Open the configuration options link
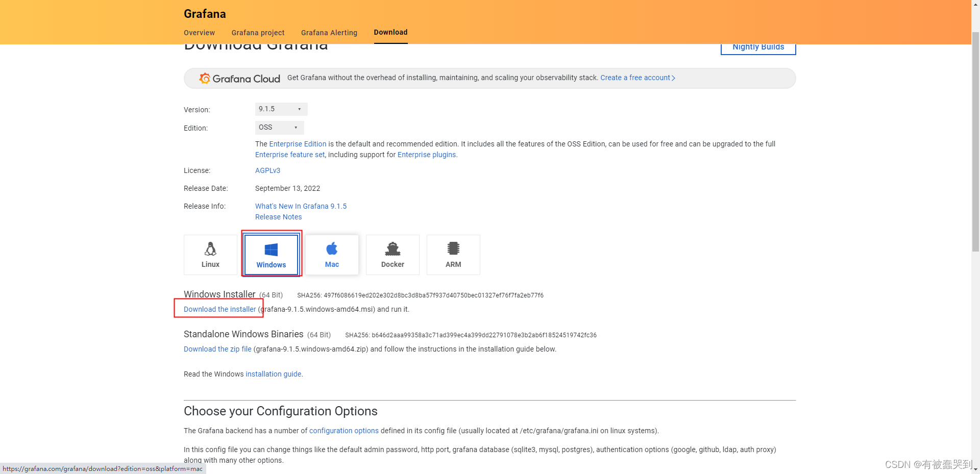 point(344,431)
